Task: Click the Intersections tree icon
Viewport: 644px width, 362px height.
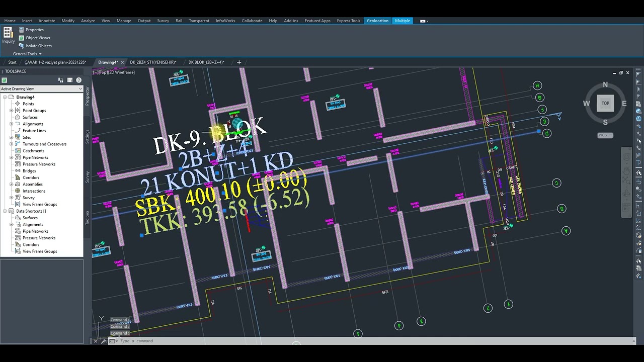Action: 18,191
